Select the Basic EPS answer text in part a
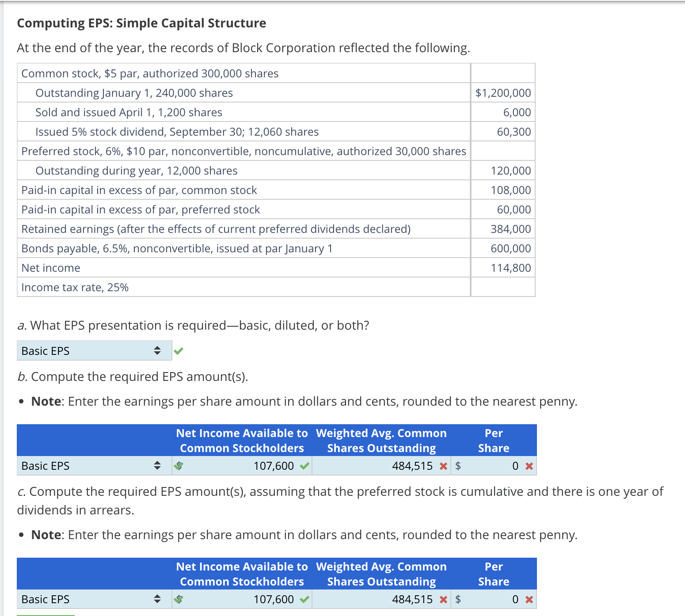Viewport: 685px width, 616px height. (46, 350)
